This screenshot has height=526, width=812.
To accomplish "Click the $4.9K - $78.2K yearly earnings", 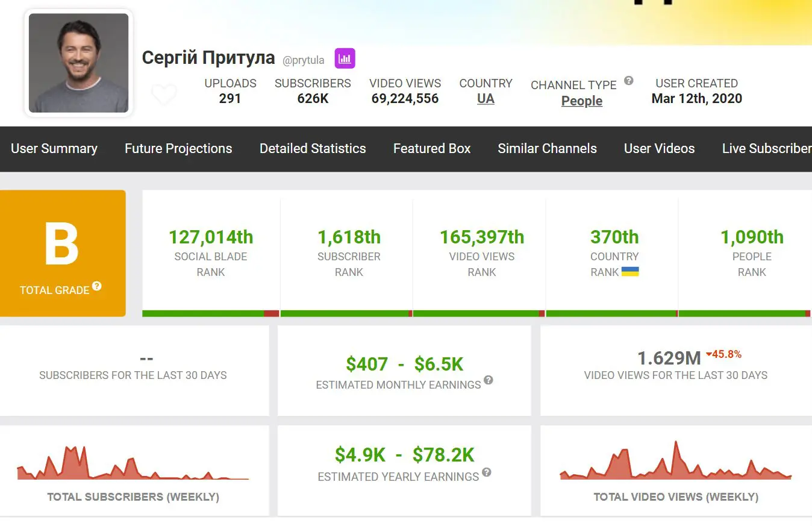I will point(405,455).
